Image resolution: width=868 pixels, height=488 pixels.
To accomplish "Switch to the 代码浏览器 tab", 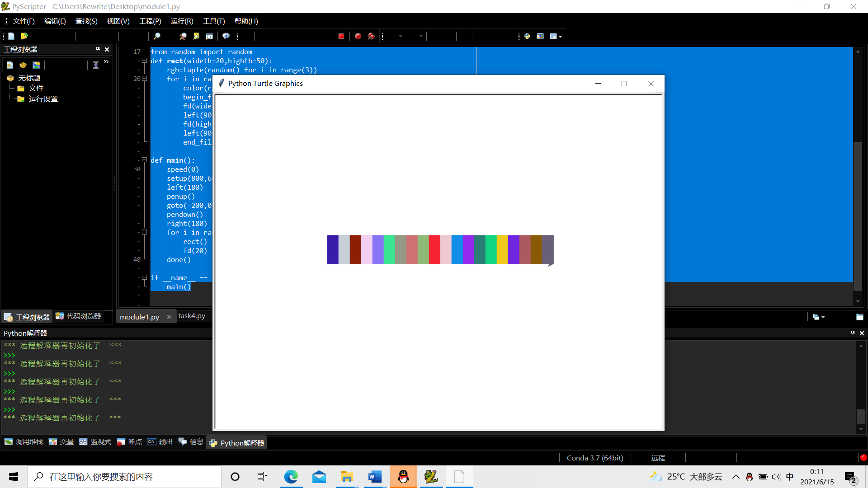I will [x=79, y=316].
